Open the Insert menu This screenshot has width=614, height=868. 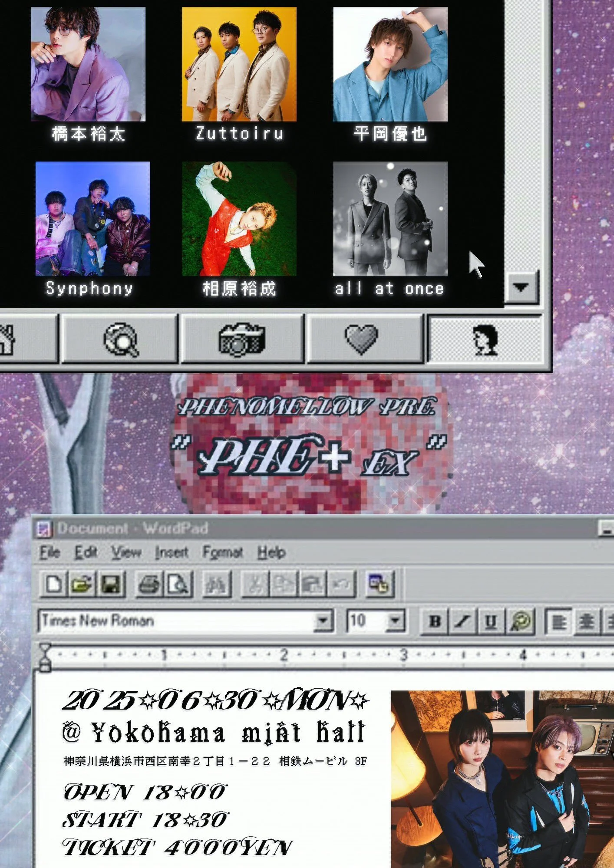[172, 552]
